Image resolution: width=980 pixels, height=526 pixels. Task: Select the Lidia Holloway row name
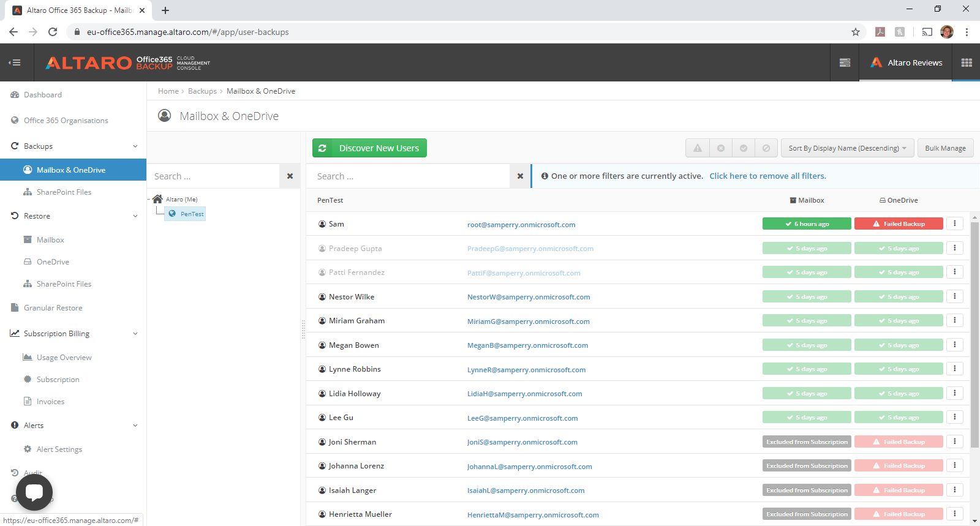pyautogui.click(x=355, y=394)
